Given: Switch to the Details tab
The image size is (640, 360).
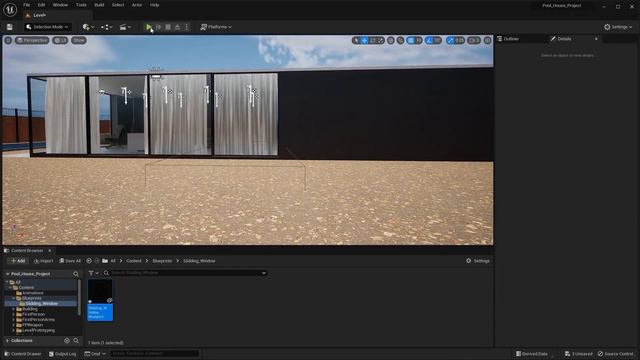Looking at the screenshot, I should (x=564, y=39).
